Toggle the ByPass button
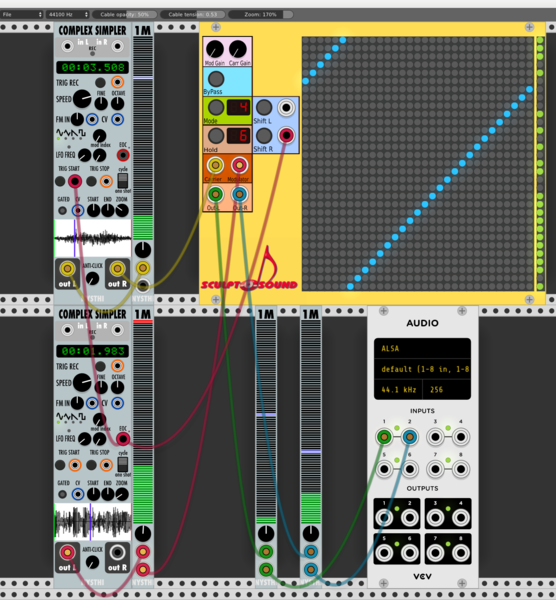Image resolution: width=556 pixels, height=600 pixels. pos(216,79)
